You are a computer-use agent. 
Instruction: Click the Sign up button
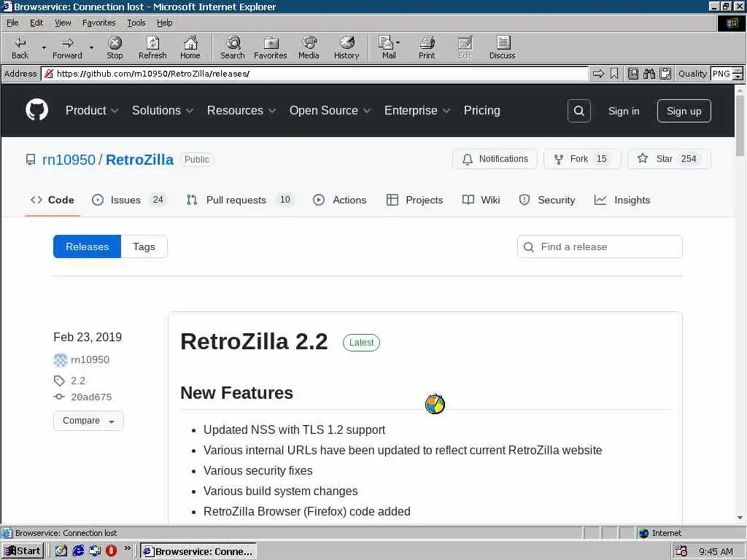(x=684, y=111)
